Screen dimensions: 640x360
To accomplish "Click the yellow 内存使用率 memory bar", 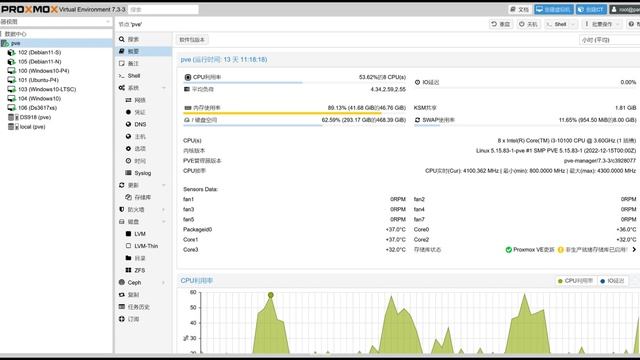I will coord(295,113).
